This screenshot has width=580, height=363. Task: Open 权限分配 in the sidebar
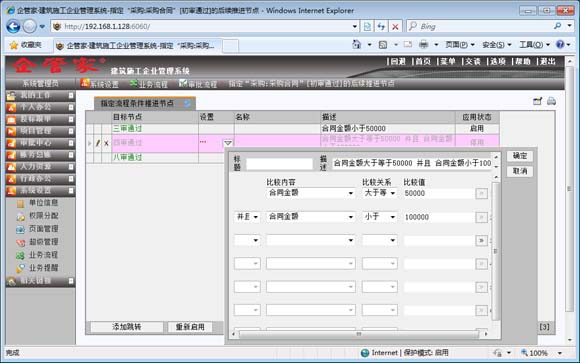coord(44,216)
